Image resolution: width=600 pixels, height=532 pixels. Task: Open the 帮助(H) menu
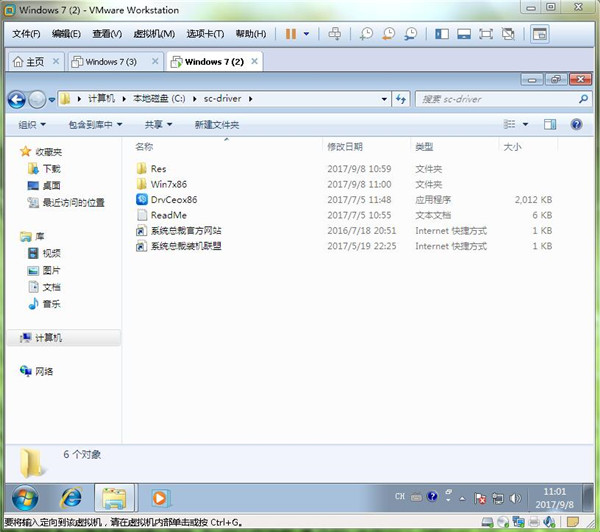(251, 34)
